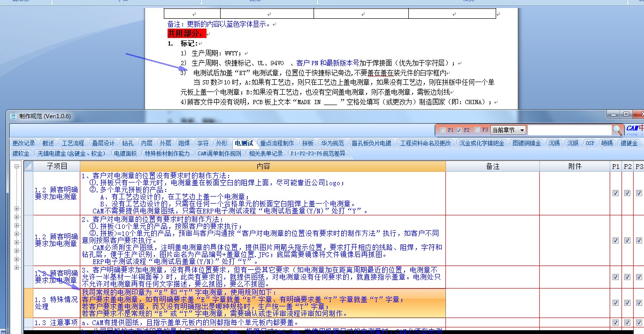Click the 备注 column header
The width and height of the screenshot is (644, 334).
(x=492, y=167)
